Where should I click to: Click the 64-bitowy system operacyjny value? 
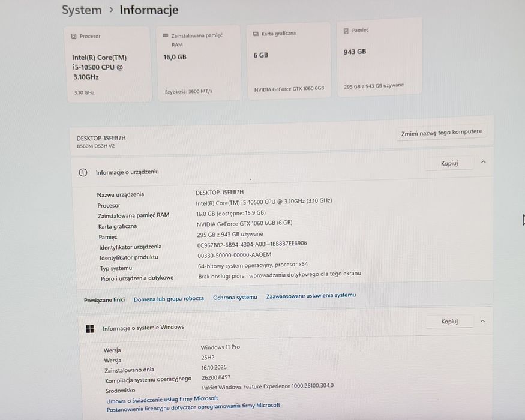253,265
